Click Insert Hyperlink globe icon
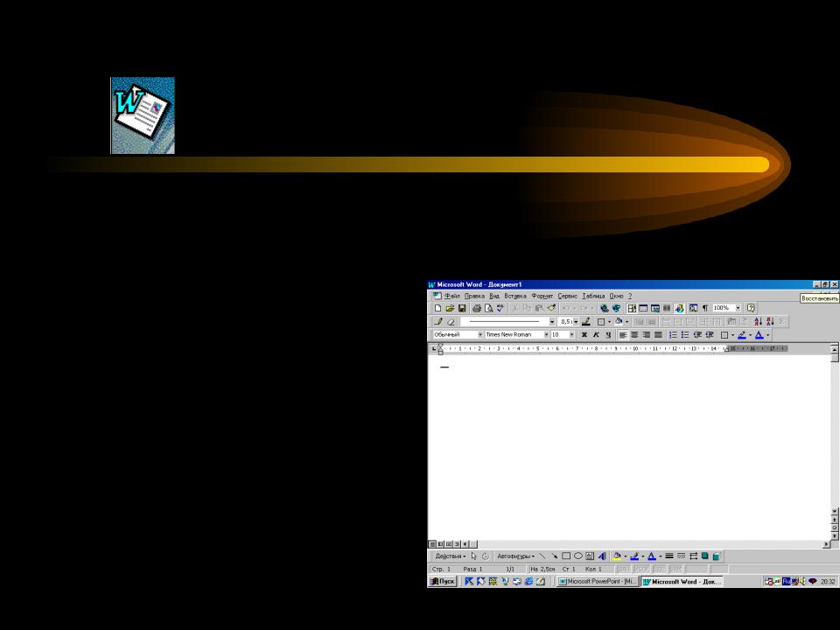Image resolution: width=840 pixels, height=630 pixels. (605, 308)
